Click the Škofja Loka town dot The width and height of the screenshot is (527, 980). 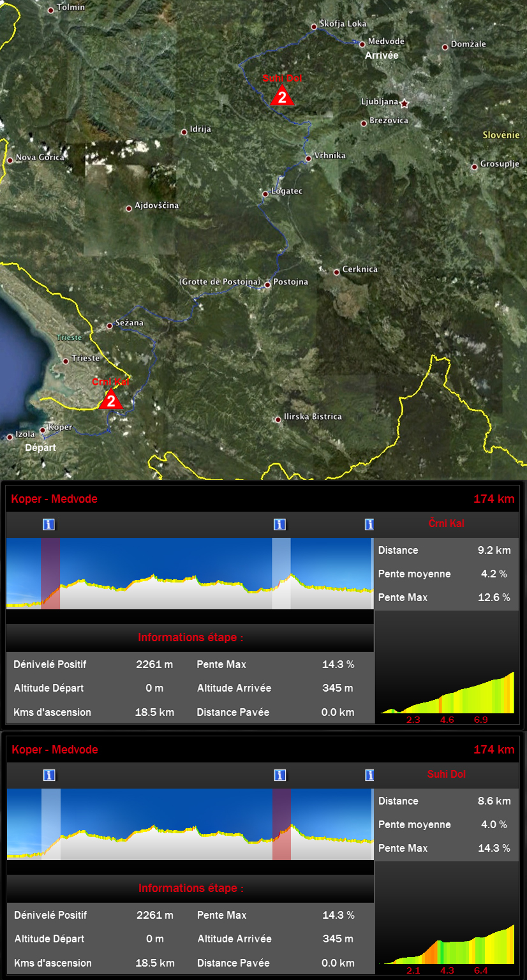314,27
